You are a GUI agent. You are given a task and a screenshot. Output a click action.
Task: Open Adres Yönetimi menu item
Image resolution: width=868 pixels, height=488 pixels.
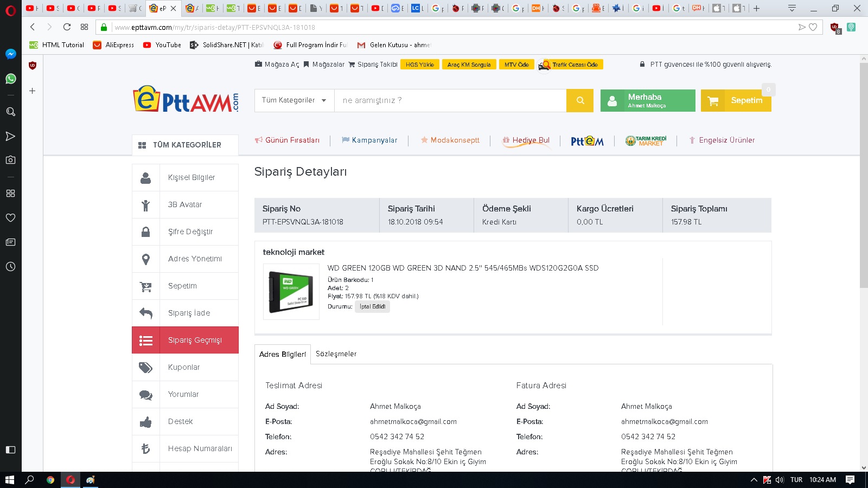click(185, 259)
